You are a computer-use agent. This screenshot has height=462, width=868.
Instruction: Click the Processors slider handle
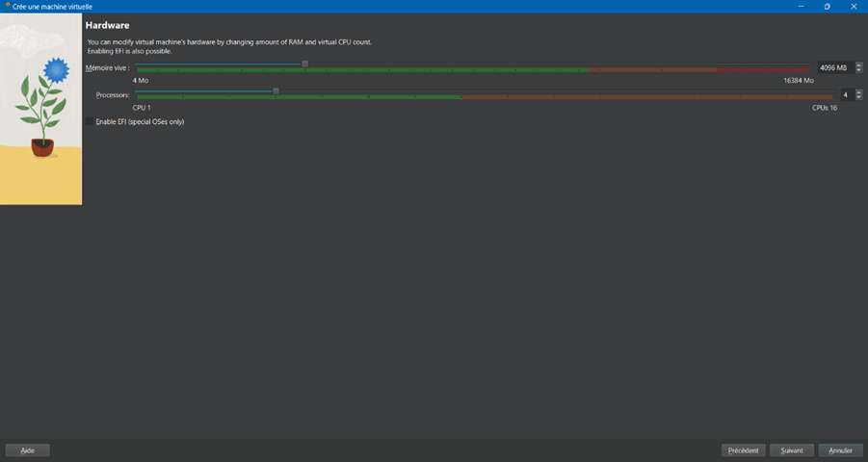coord(276,91)
